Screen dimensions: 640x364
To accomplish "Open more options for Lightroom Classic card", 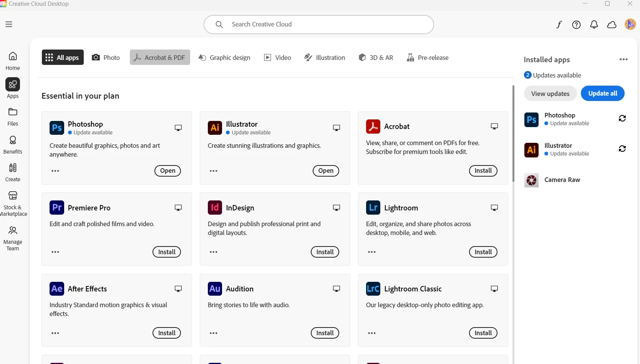I will click(372, 333).
